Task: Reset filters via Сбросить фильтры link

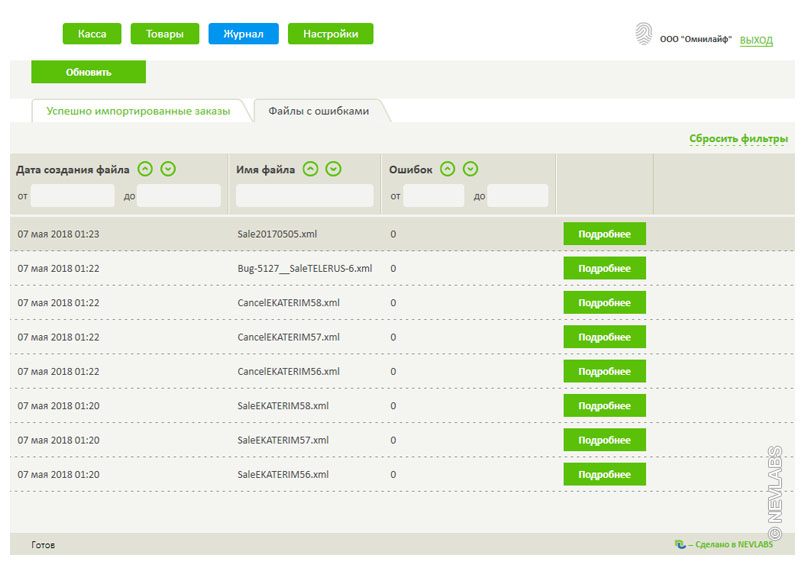Action: [x=738, y=139]
